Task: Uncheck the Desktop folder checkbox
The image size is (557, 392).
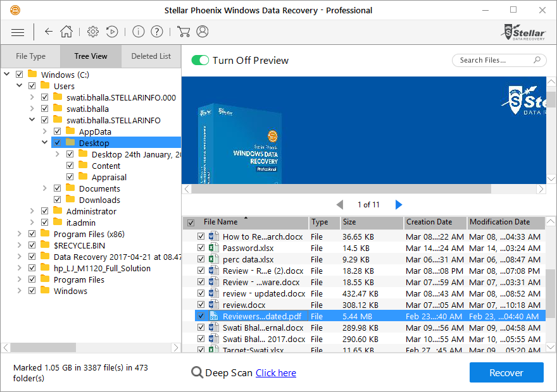Action: pos(57,143)
